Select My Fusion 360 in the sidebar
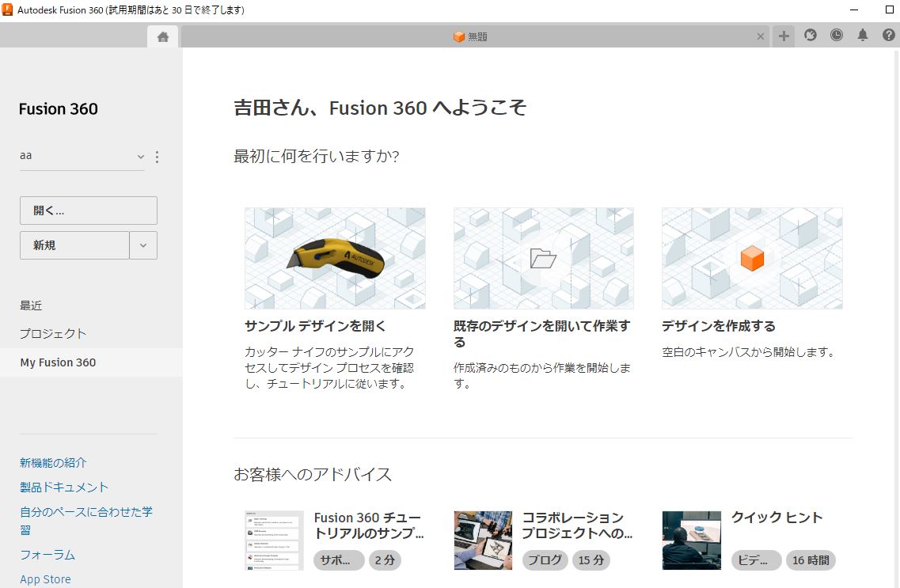The image size is (900, 588). pyautogui.click(x=58, y=362)
